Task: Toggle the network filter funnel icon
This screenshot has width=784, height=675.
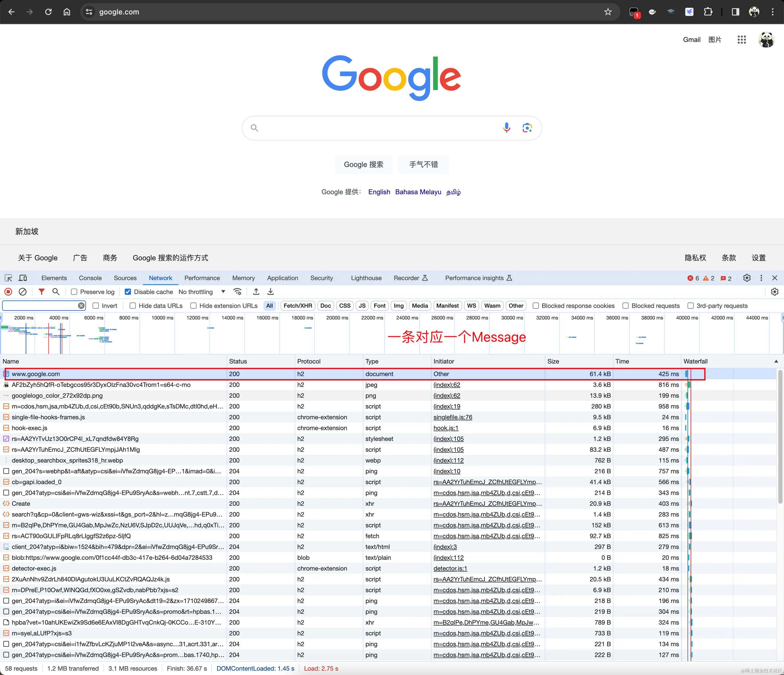Action: tap(42, 292)
